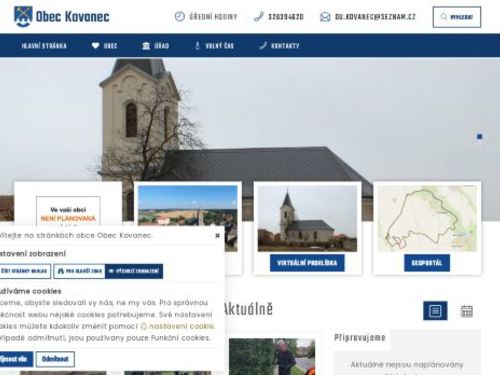Image resolution: width=500 pixels, height=375 pixels.
Task: Open the news photo of man by hedge
Action: point(272,356)
